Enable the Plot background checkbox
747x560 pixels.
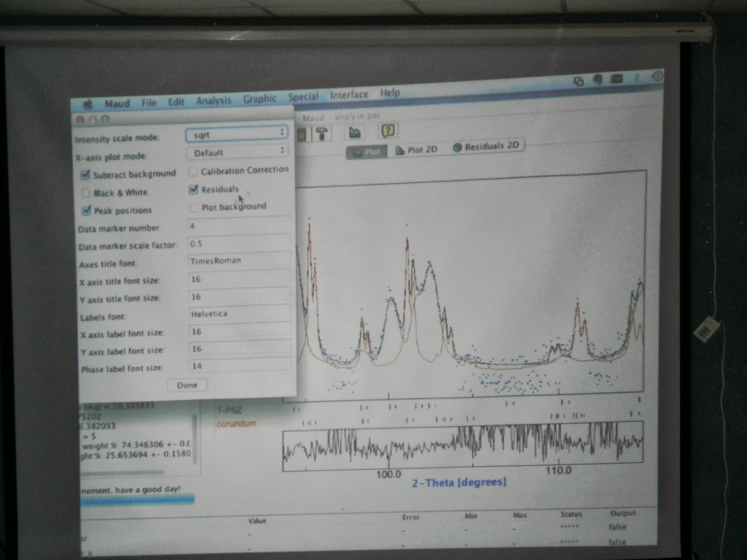click(194, 207)
